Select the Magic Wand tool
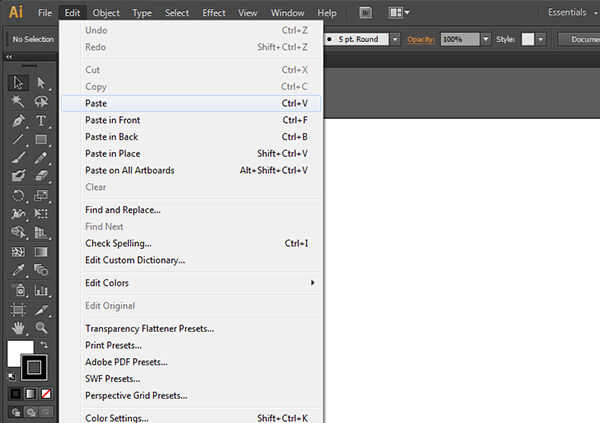 point(18,101)
